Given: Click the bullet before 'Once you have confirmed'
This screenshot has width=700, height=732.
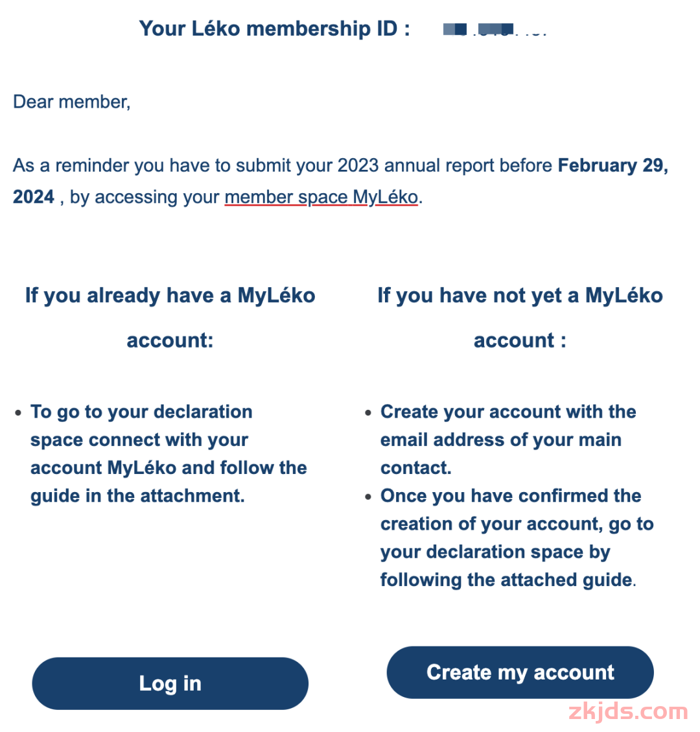Looking at the screenshot, I should click(368, 497).
